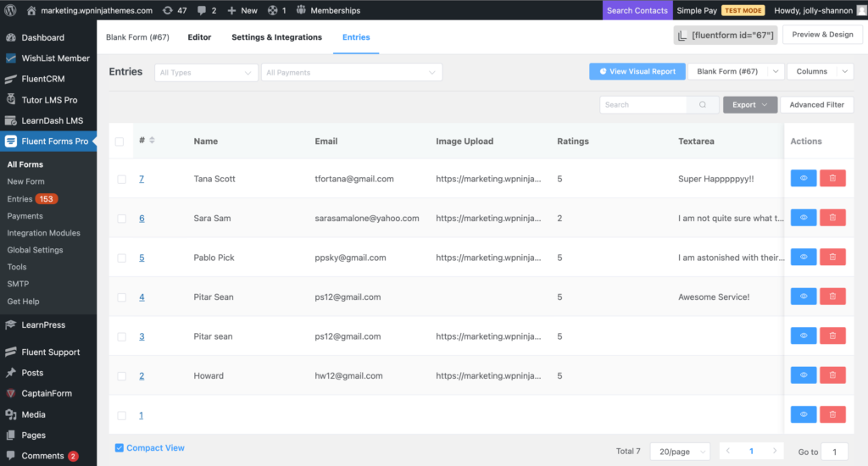Delete entry 4 for Pitar Sean
The width and height of the screenshot is (868, 466).
pos(832,296)
